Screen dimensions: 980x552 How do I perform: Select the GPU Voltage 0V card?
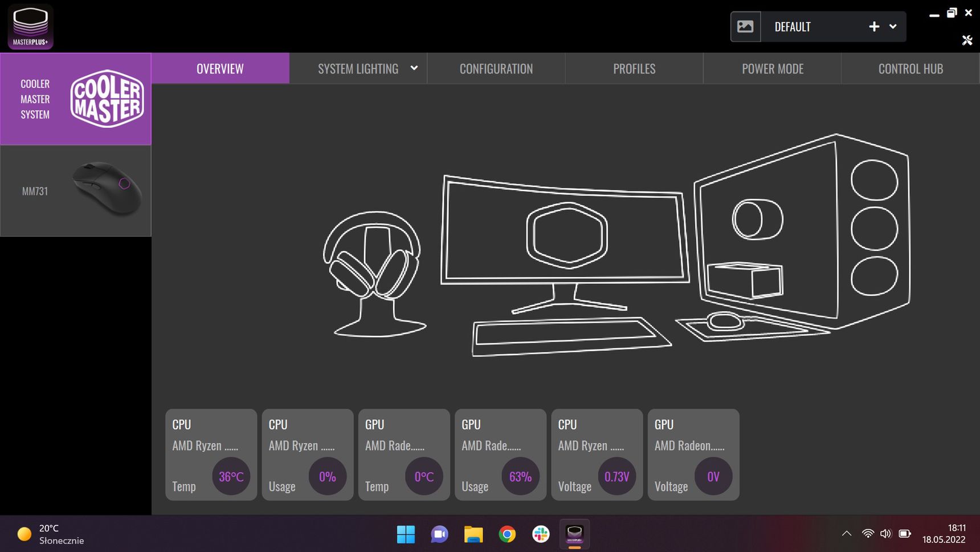point(693,454)
